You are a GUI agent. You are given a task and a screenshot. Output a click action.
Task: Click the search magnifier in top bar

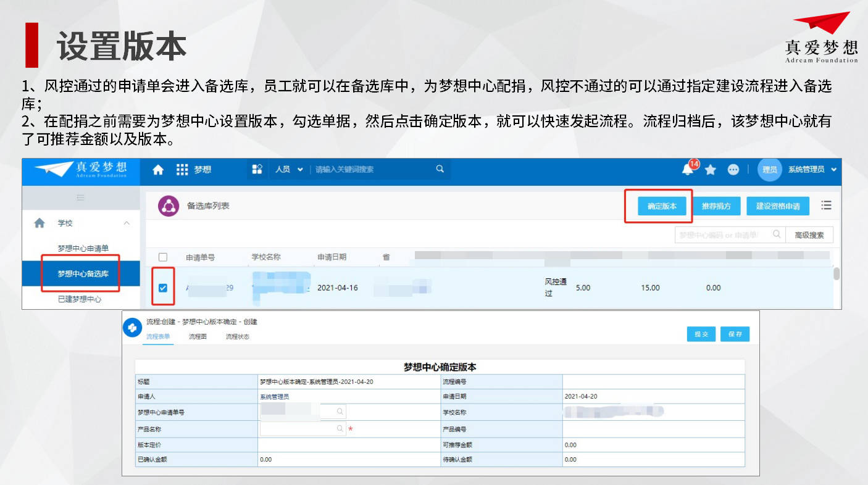(440, 169)
